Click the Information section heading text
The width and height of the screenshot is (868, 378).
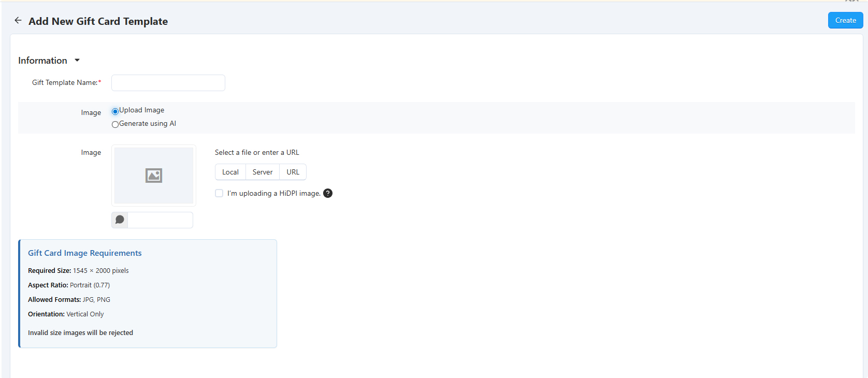coord(42,61)
